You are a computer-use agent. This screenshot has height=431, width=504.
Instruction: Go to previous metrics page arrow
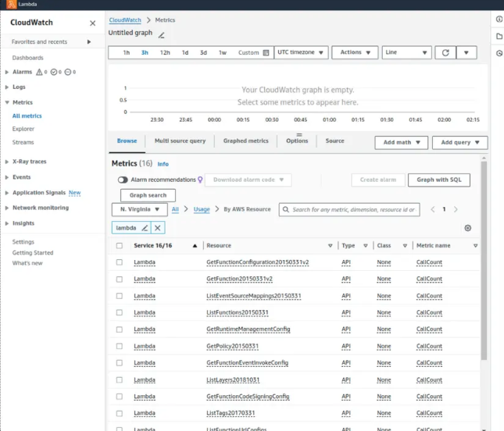tap(433, 210)
